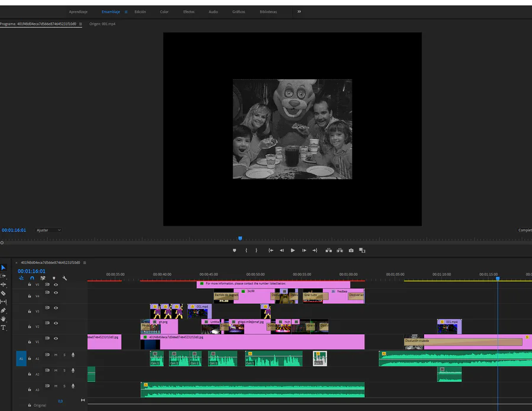Switch to Efectos workspace
The width and height of the screenshot is (532, 411).
click(189, 12)
